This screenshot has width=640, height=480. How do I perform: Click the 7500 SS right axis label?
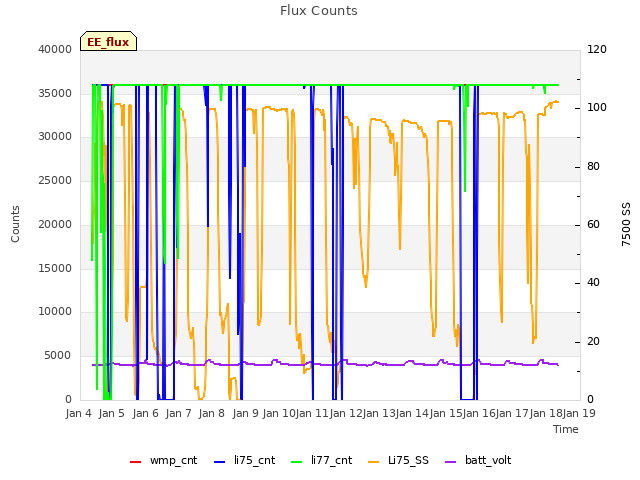pyautogui.click(x=626, y=224)
